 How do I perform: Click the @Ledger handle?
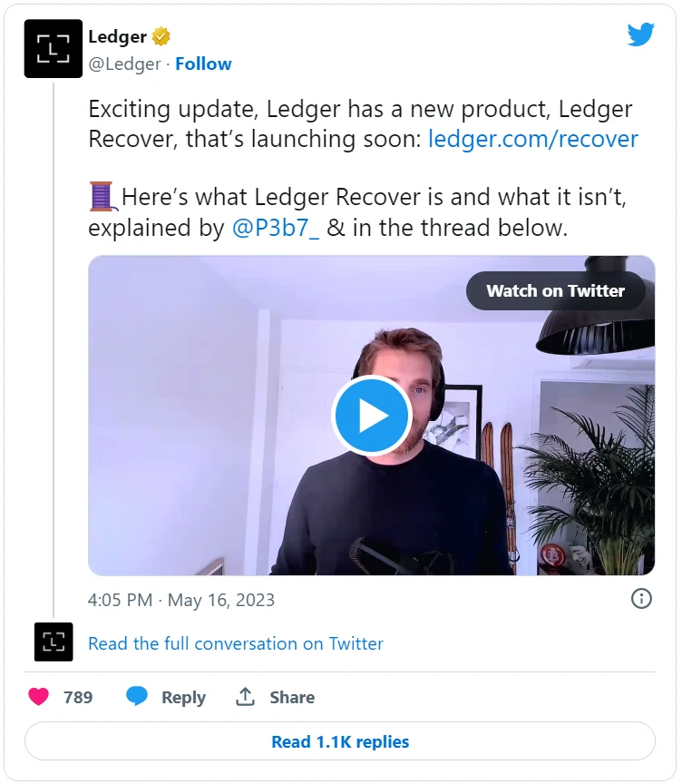(124, 64)
